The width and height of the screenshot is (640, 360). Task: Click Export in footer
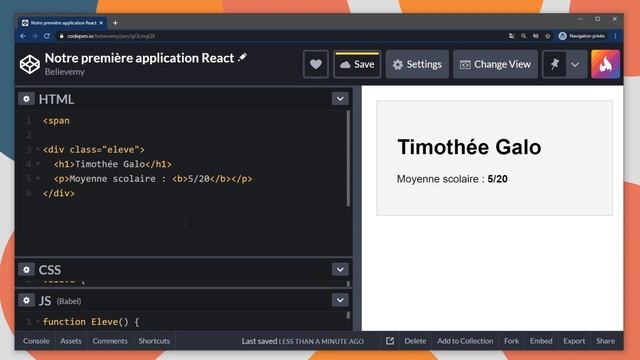[x=574, y=341]
